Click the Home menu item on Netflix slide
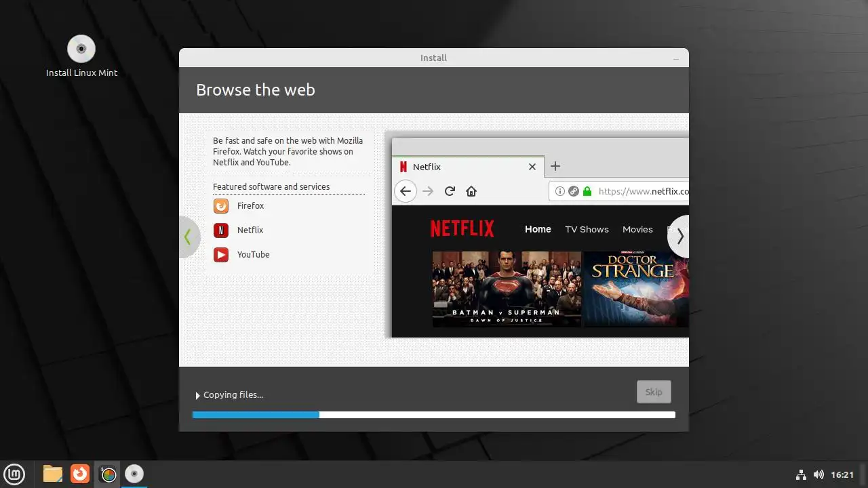Viewport: 868px width, 488px height. click(538, 230)
